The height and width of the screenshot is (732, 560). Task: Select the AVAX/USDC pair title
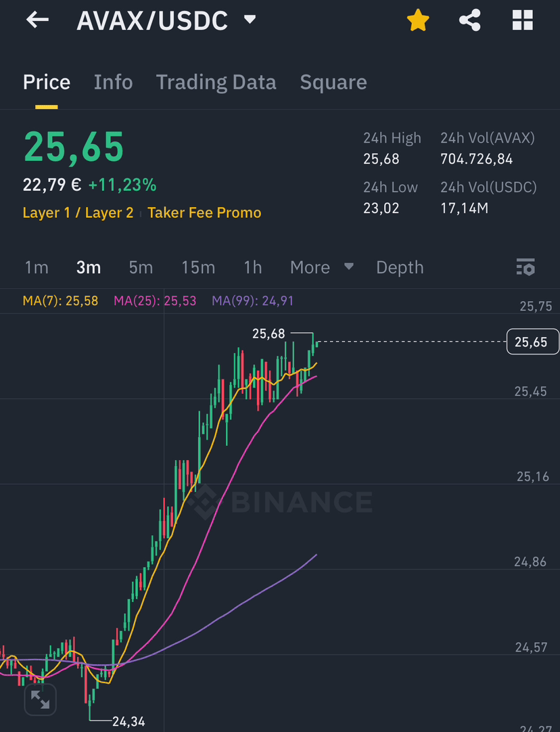(x=152, y=20)
